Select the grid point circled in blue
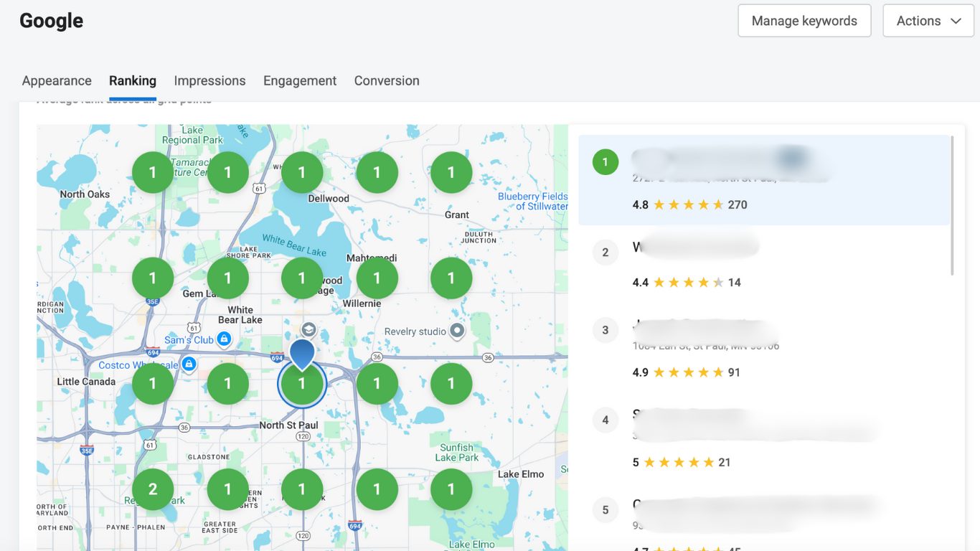Image resolution: width=980 pixels, height=551 pixels. (302, 385)
